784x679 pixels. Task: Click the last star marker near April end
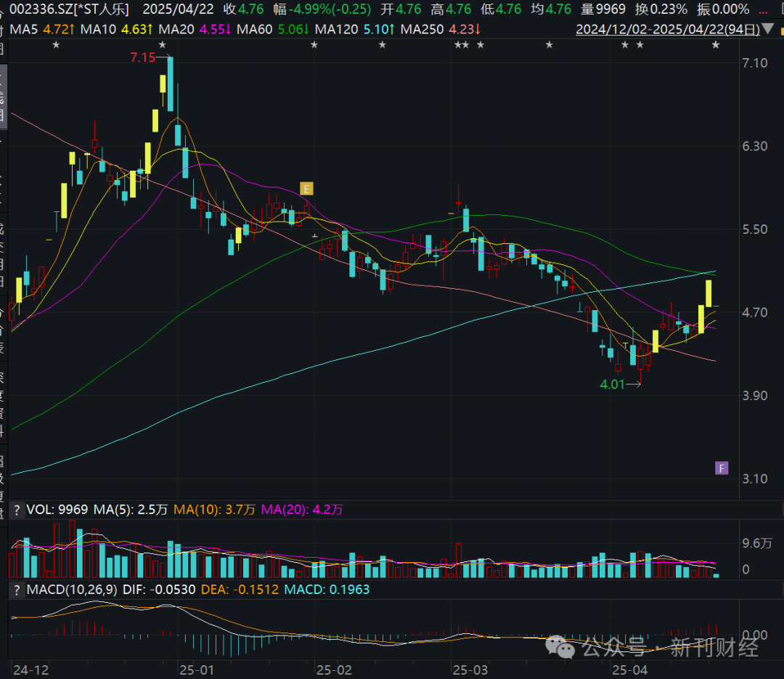coord(716,45)
